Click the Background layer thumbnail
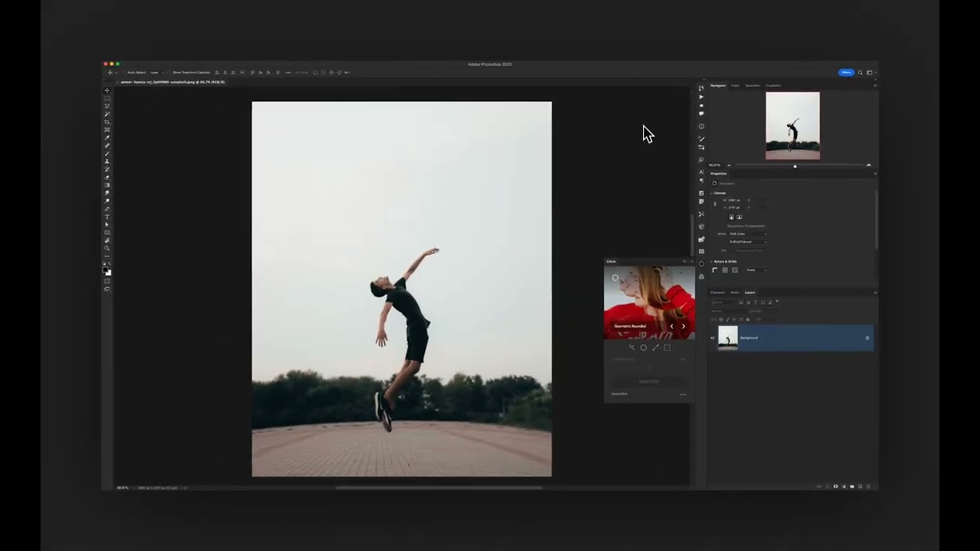Viewport: 980px width, 551px height. click(728, 337)
